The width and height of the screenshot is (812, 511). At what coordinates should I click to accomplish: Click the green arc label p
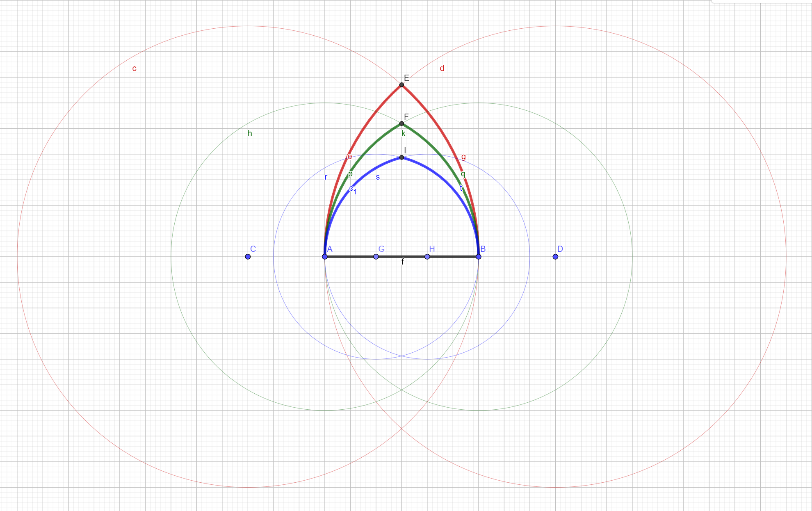click(350, 174)
